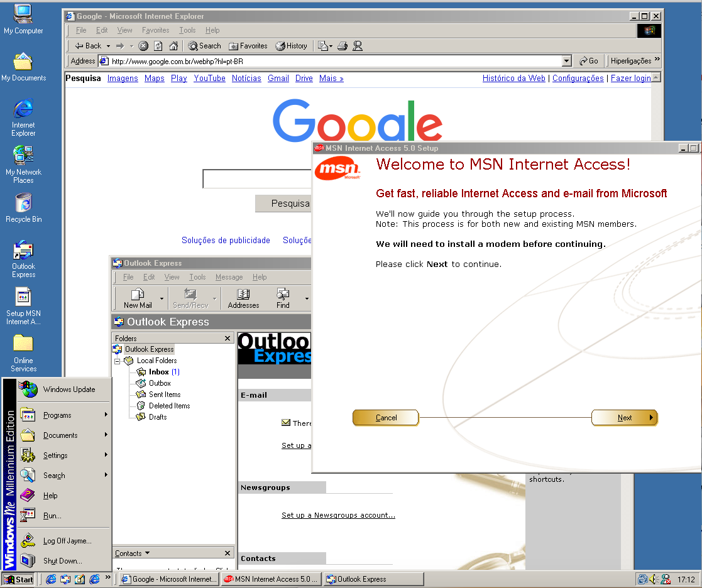Select the Recycle Bin desktop icon
702x588 pixels.
click(x=23, y=207)
